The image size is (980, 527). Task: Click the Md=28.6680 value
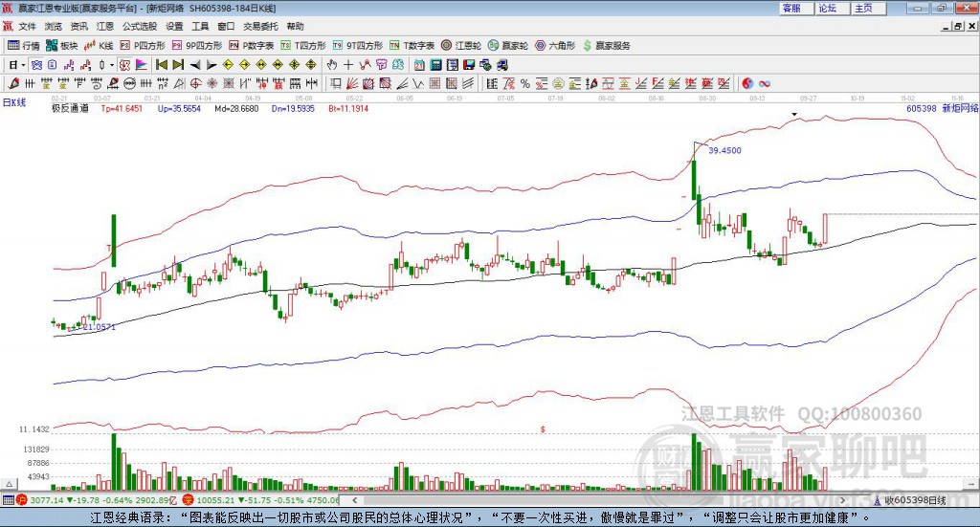[236, 108]
